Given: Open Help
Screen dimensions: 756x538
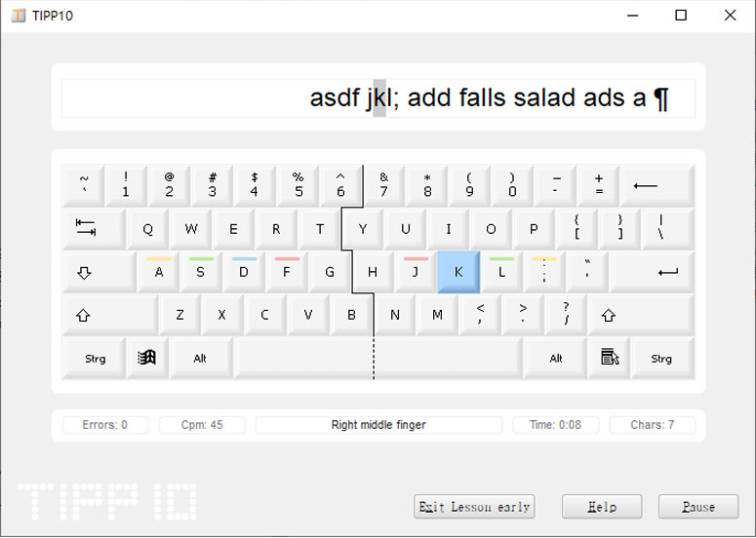Looking at the screenshot, I should (x=602, y=507).
